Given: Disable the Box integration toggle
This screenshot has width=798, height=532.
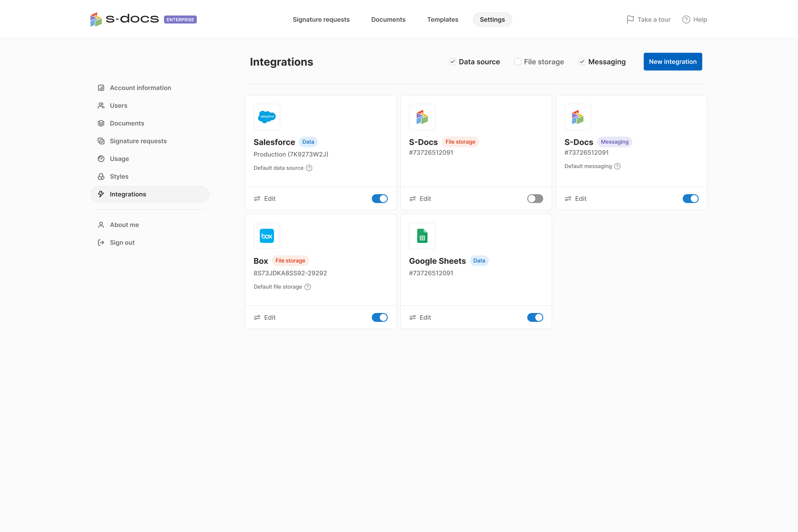Looking at the screenshot, I should [379, 317].
